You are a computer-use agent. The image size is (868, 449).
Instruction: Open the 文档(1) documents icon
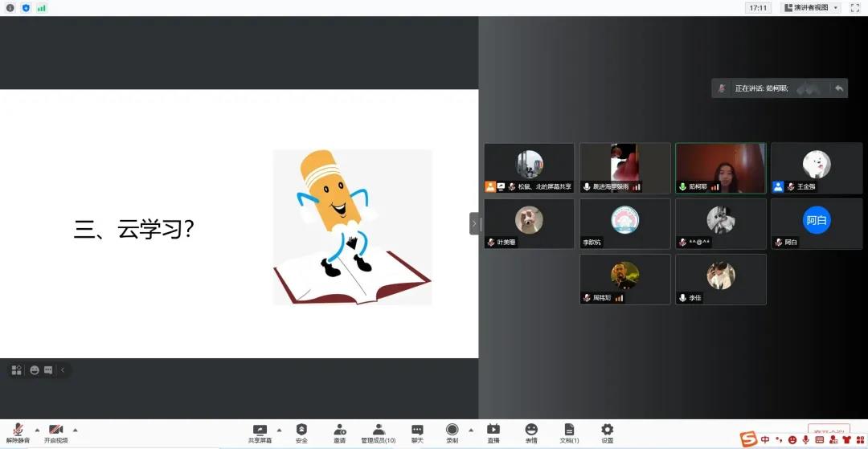click(569, 431)
